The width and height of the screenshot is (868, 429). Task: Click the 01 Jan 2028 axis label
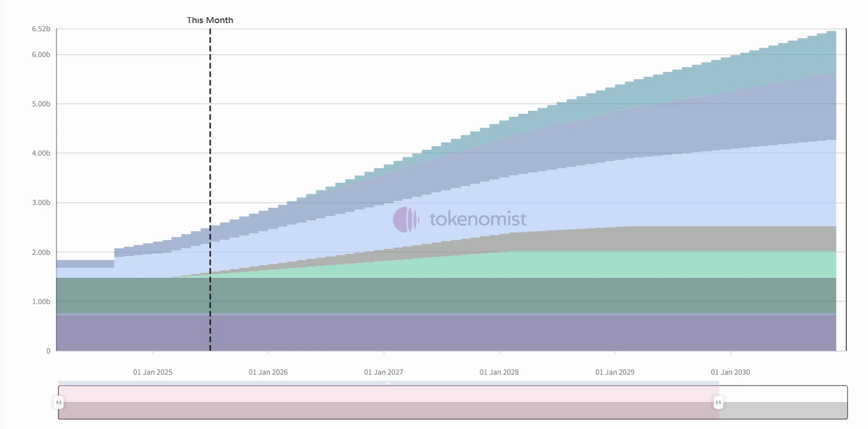pyautogui.click(x=499, y=372)
